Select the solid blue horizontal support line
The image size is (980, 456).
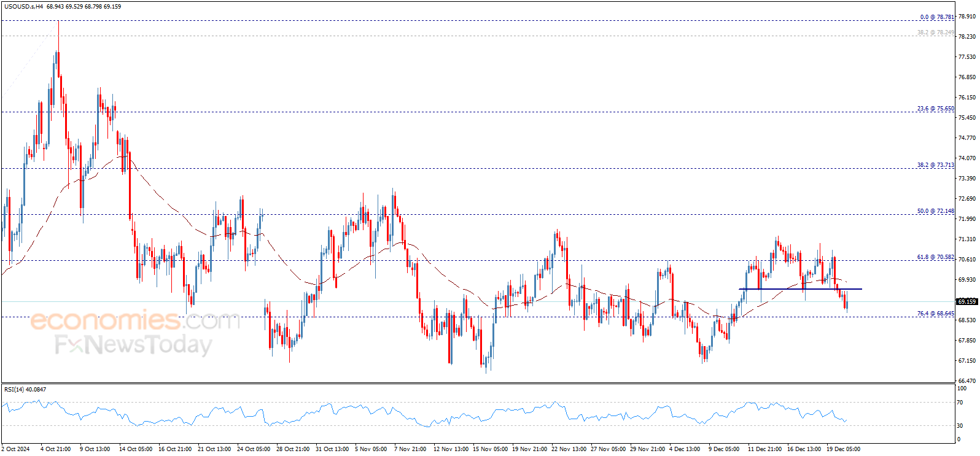(800, 289)
